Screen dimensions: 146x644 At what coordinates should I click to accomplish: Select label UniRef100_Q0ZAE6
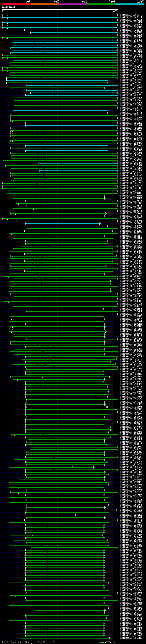point(131,40)
